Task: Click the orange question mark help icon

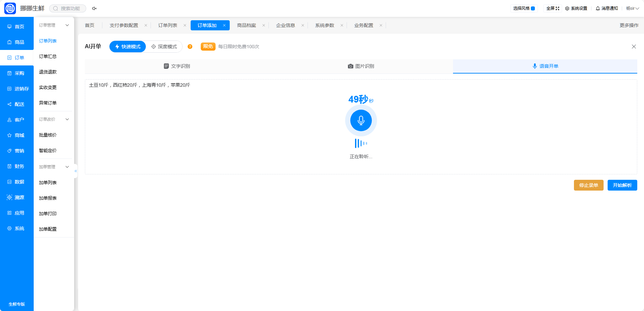Action: click(190, 47)
